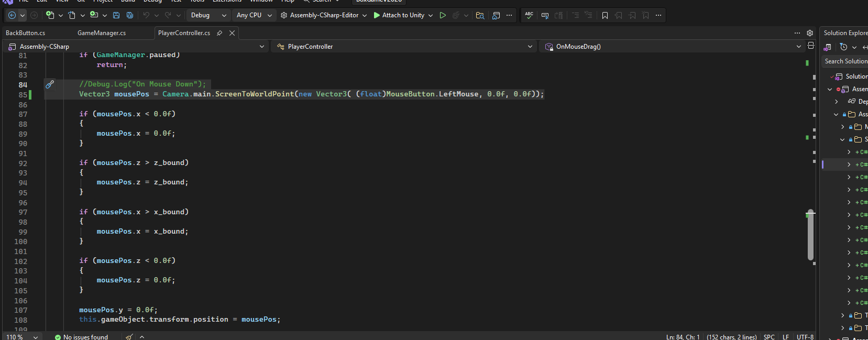The image size is (868, 340).
Task: Open editor settings gear icon
Action: click(x=810, y=32)
